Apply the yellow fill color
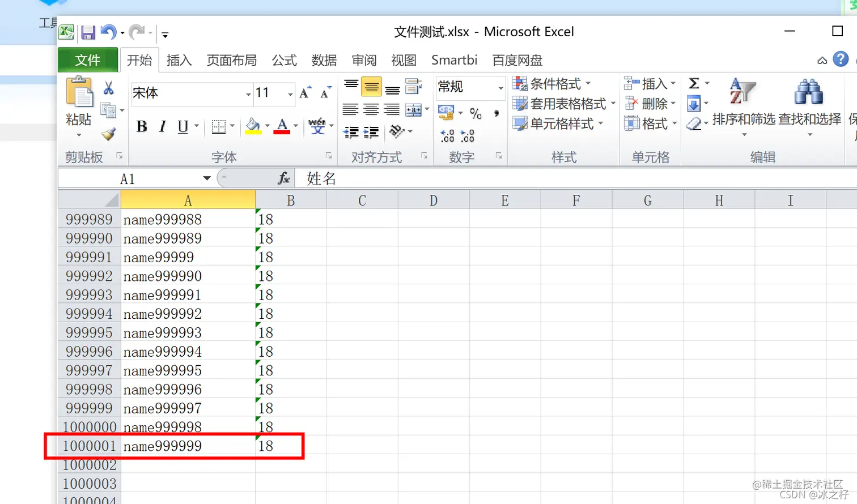The height and width of the screenshot is (504, 857). [253, 126]
